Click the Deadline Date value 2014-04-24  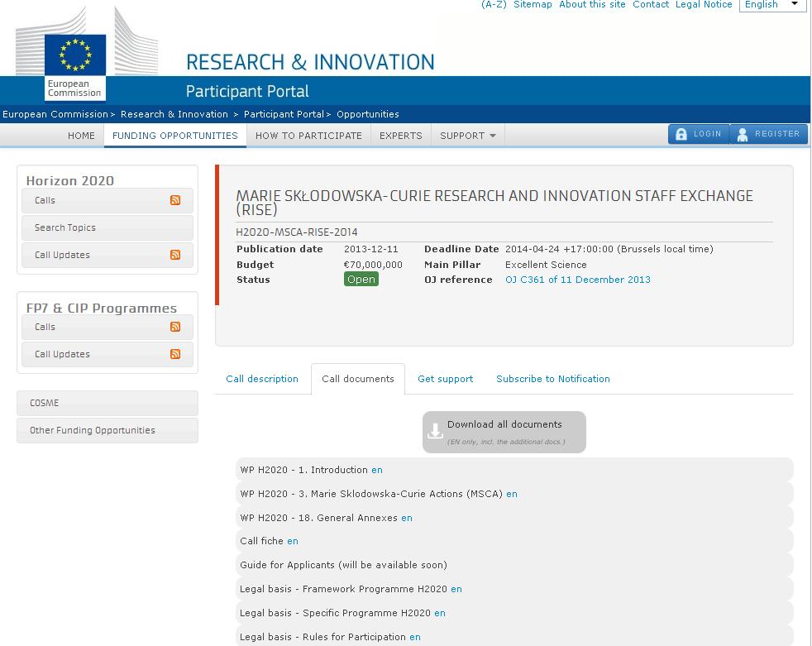coord(609,249)
